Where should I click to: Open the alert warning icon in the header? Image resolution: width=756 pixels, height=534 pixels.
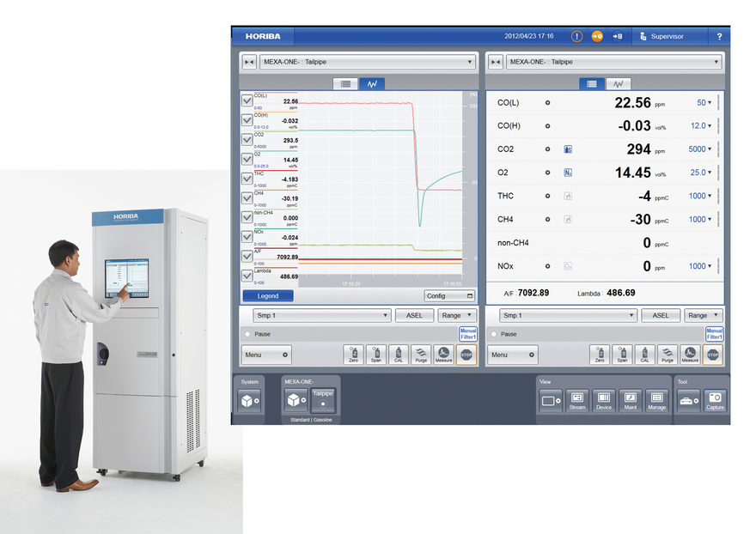pyautogui.click(x=576, y=36)
